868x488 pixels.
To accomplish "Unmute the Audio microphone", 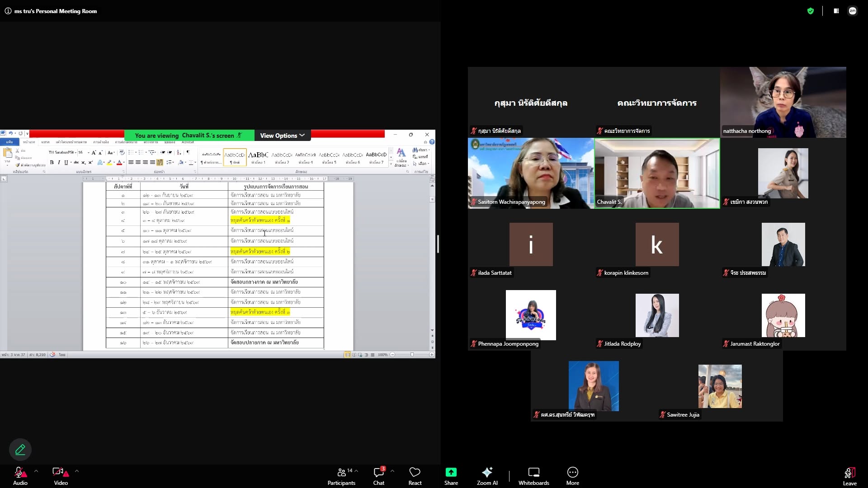I will click(20, 476).
